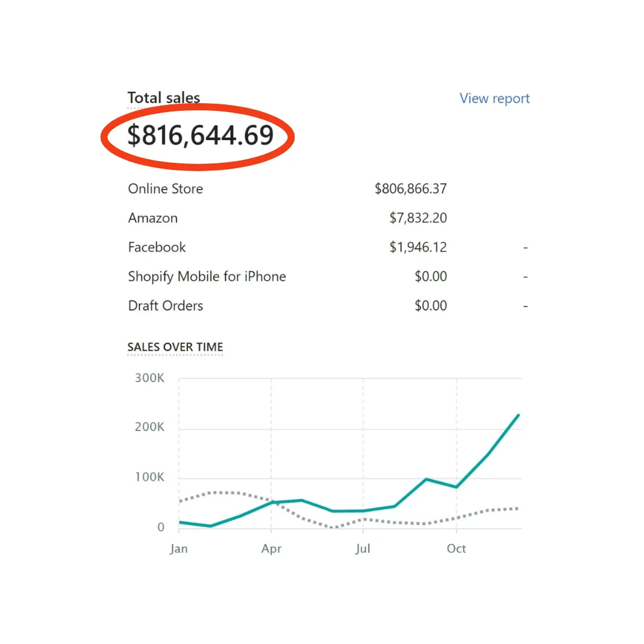This screenshot has width=644, height=644.
Task: Click the teal line's final peak point
Action: 518,415
